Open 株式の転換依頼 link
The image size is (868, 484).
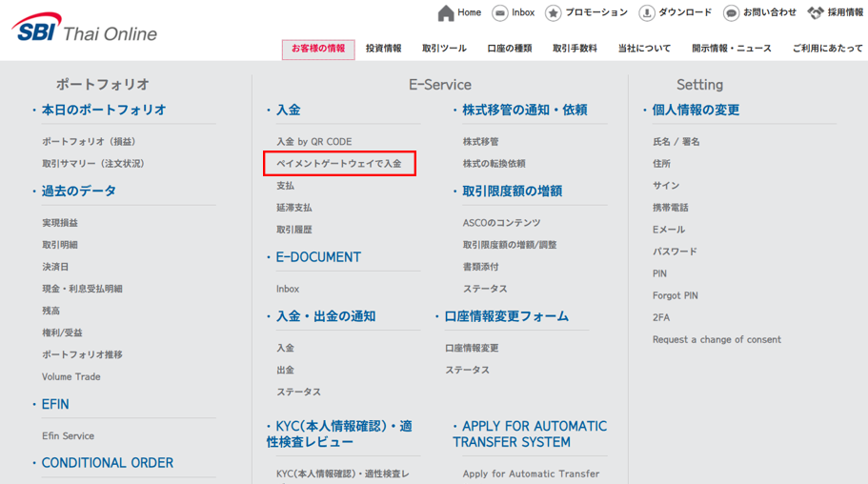[495, 164]
